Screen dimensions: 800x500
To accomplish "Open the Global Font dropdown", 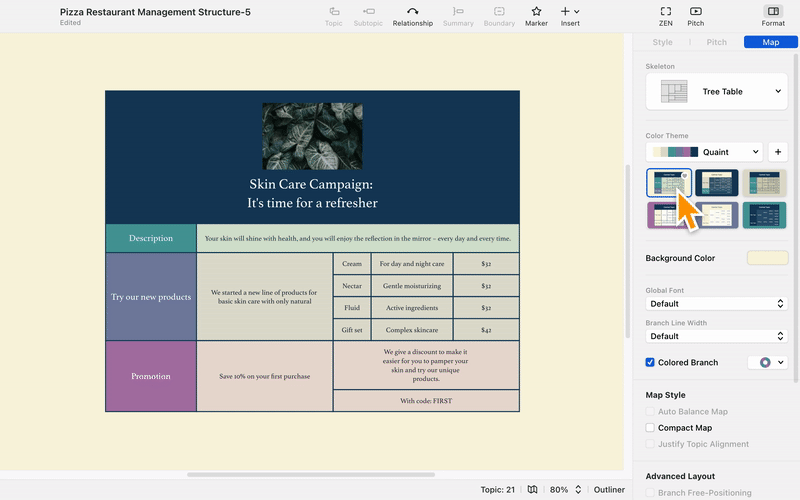I will pyautogui.click(x=716, y=304).
